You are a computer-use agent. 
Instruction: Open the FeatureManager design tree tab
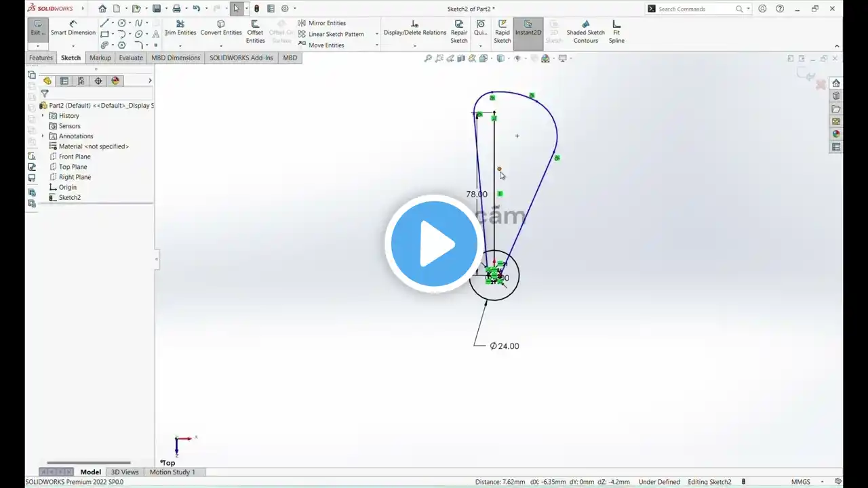pos(47,81)
